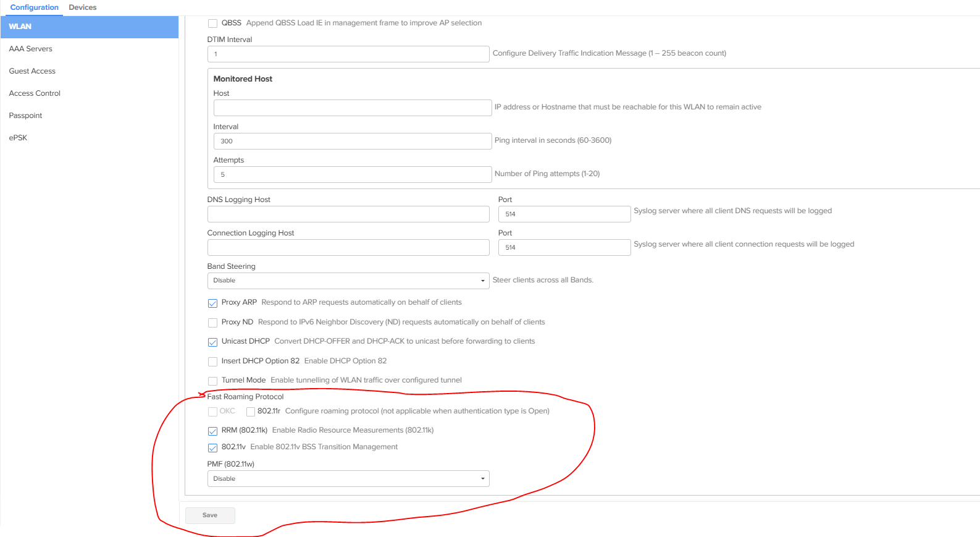Select AAA Servers in sidebar
Screen dimensions: 980x537
(31, 49)
